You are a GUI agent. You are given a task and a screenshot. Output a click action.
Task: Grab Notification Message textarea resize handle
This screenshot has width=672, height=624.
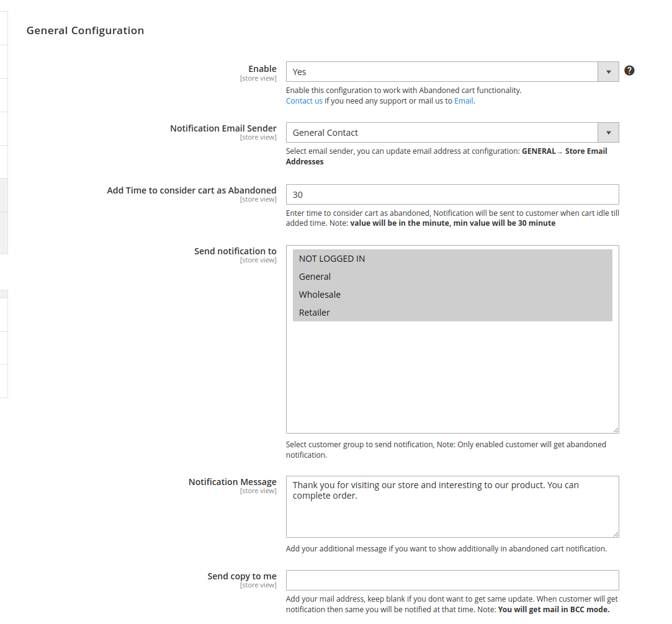(x=616, y=534)
